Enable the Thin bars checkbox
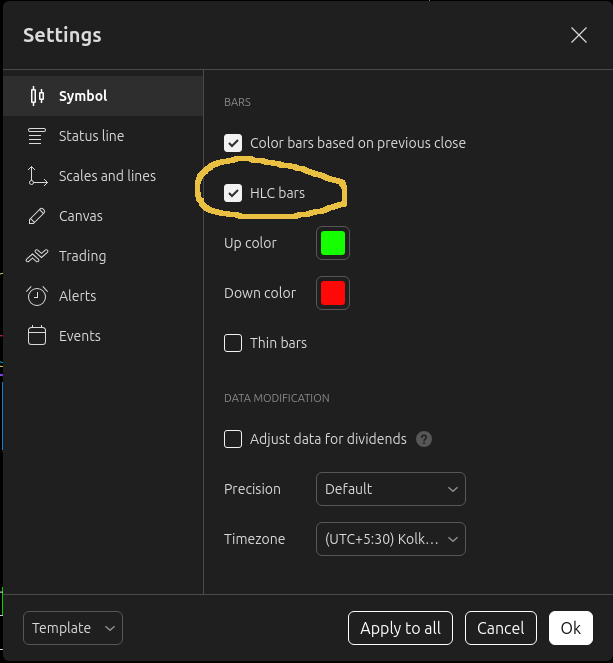This screenshot has height=663, width=613. click(x=233, y=343)
